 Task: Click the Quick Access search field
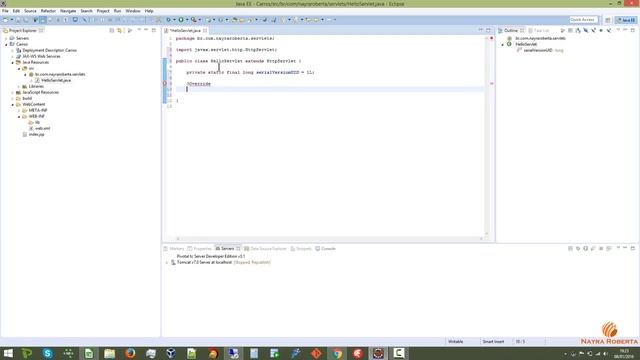(x=583, y=20)
